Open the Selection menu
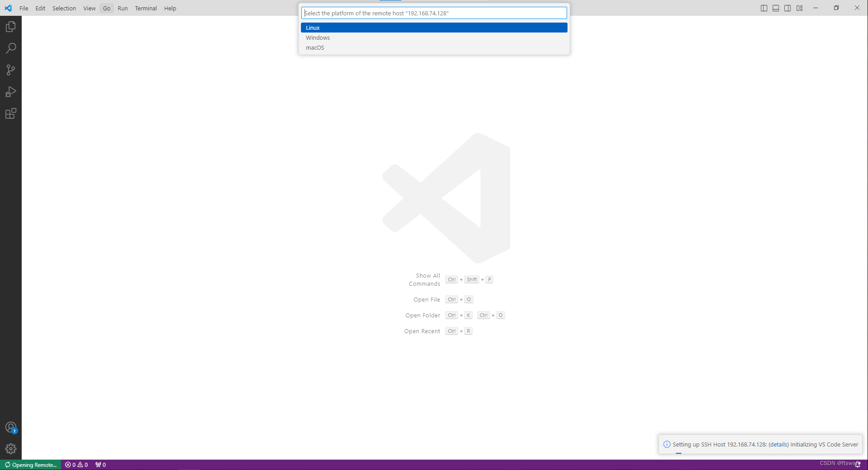 (64, 8)
